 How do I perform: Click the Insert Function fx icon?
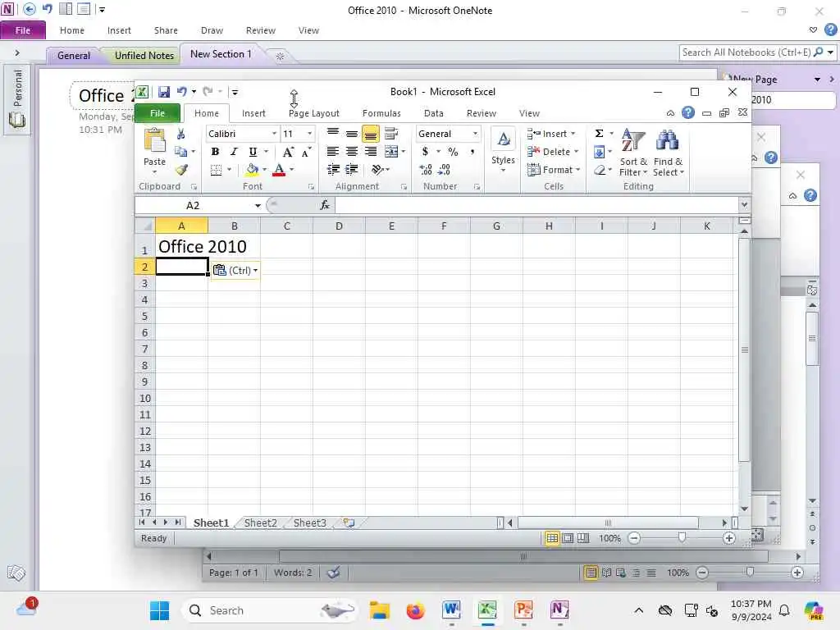(x=325, y=205)
